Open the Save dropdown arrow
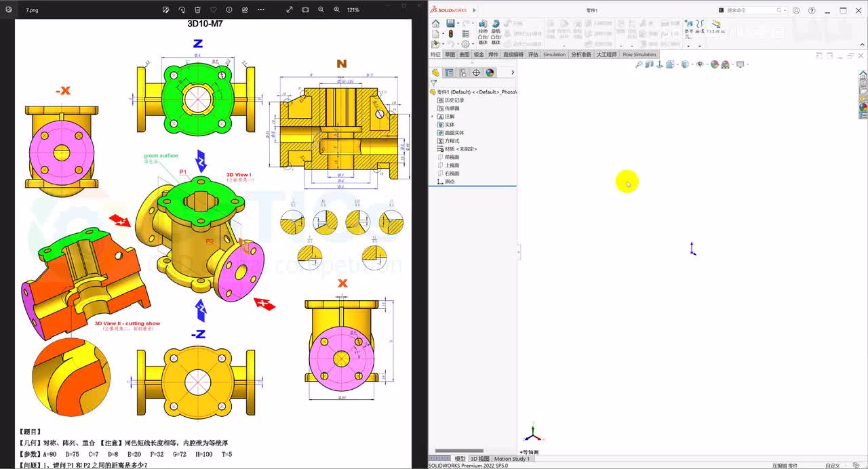Image resolution: width=868 pixels, height=469 pixels. (458, 24)
